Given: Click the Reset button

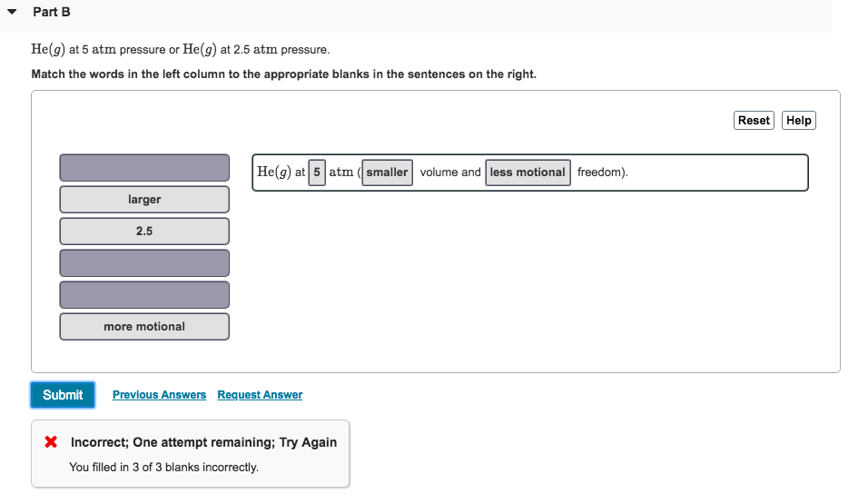Looking at the screenshot, I should coord(754,120).
